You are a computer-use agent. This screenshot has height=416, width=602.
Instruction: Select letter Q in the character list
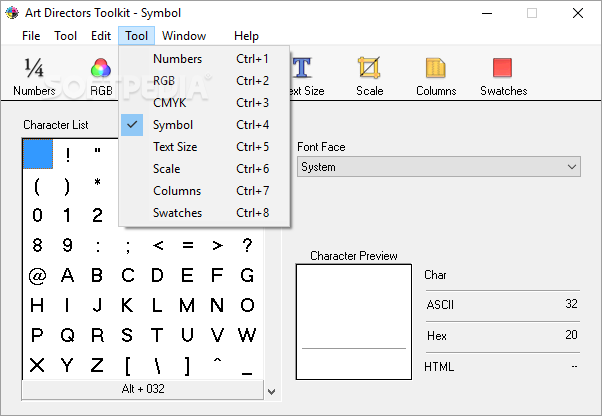68,335
